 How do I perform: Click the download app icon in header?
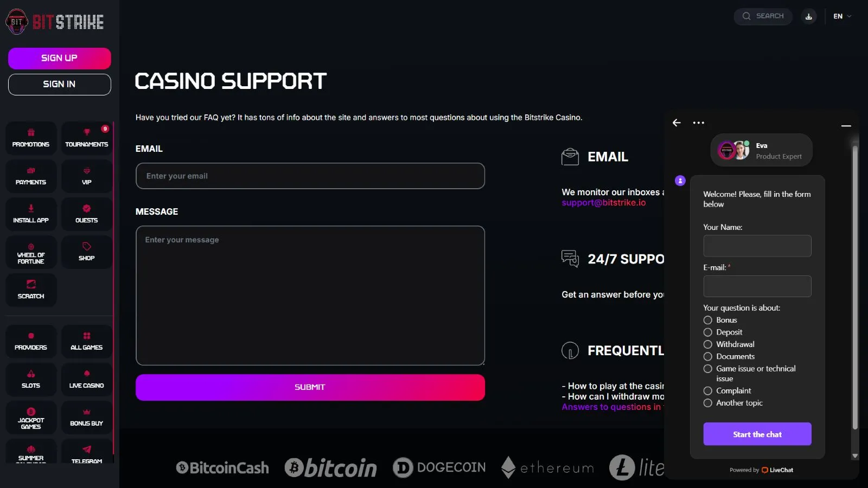(x=808, y=16)
